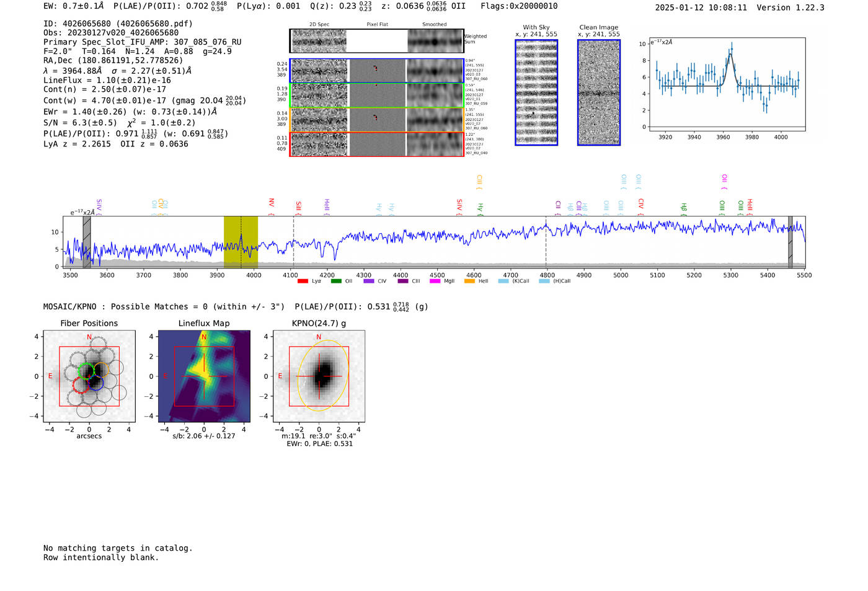868x591 pixels.
Task: Open the Lineflux Map image
Action: [204, 376]
